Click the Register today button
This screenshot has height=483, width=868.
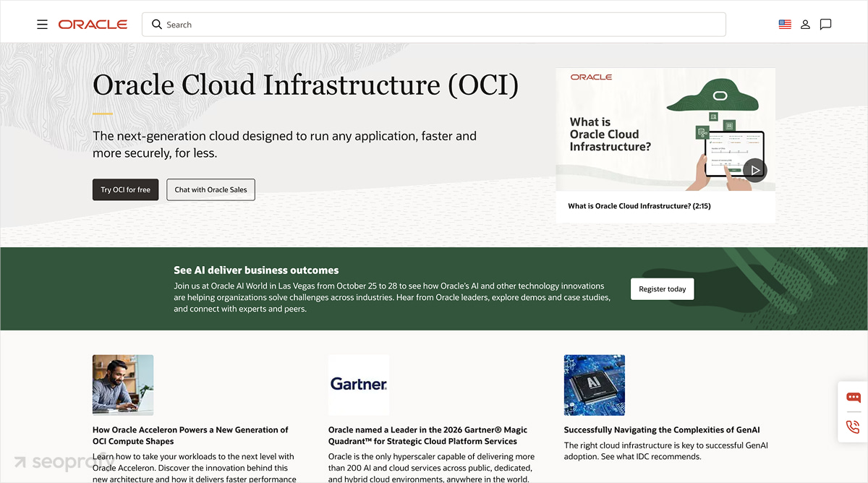coord(663,289)
